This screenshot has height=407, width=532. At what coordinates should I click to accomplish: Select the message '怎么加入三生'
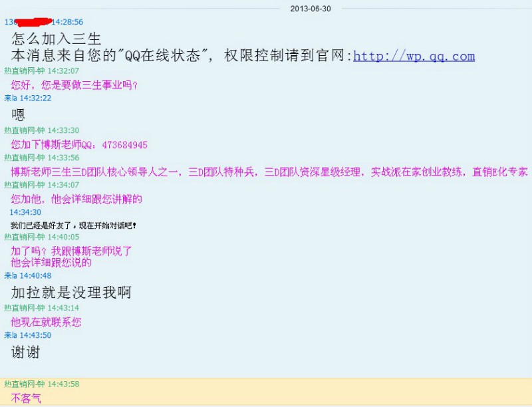tap(57, 39)
